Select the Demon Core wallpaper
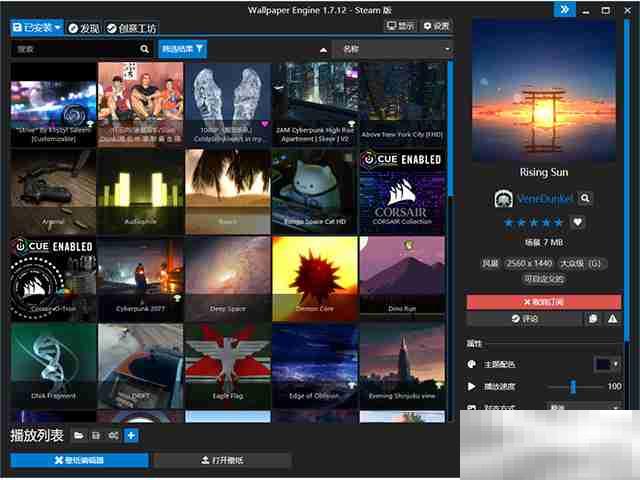 click(315, 279)
